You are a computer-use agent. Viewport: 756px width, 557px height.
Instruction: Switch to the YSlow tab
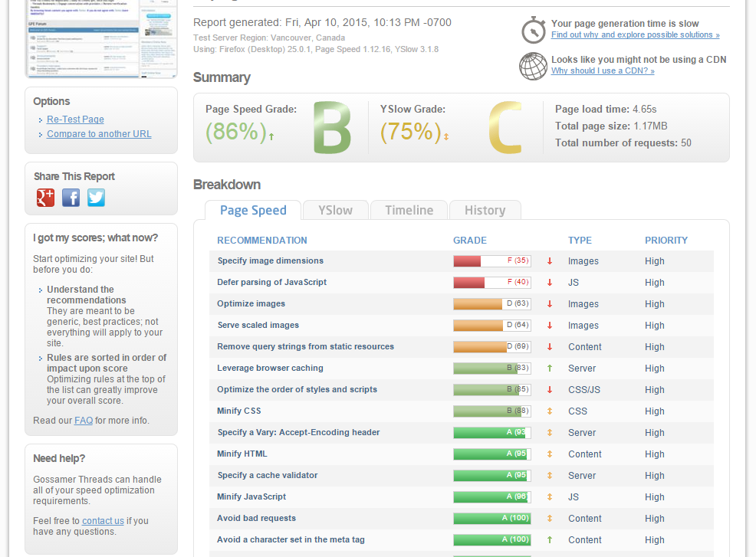pyautogui.click(x=336, y=211)
